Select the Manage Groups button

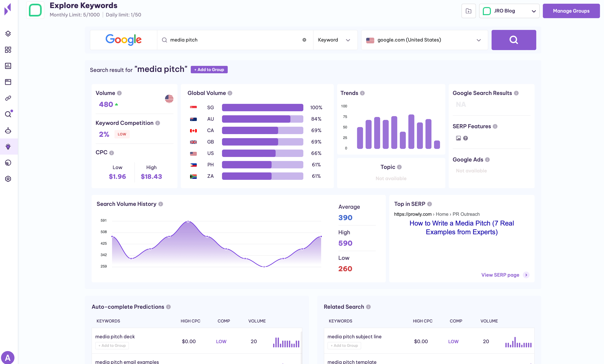(570, 11)
